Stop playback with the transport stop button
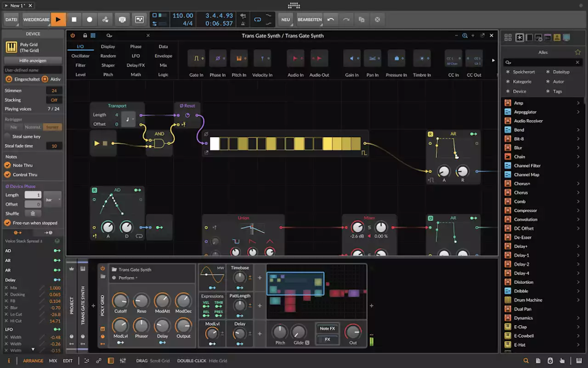This screenshot has width=588, height=368. pyautogui.click(x=74, y=20)
